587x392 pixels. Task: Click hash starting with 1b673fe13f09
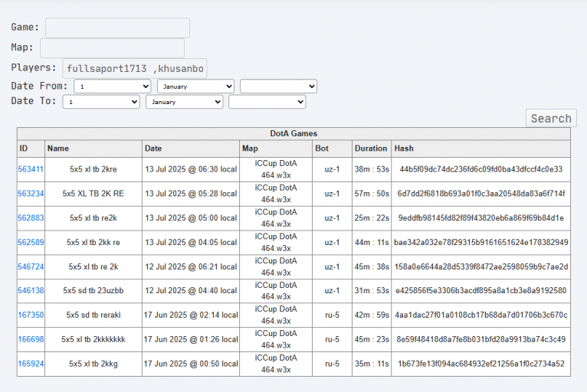[481, 364]
